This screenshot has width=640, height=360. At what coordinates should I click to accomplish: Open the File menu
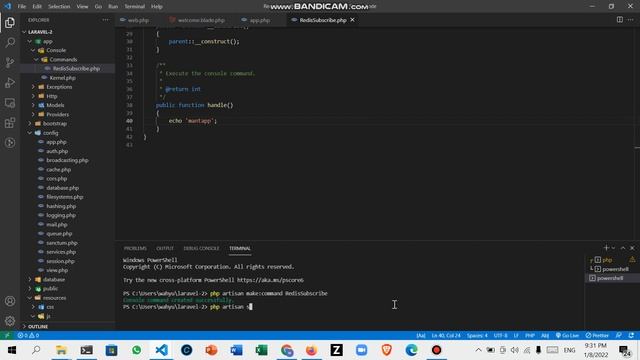tap(22, 7)
